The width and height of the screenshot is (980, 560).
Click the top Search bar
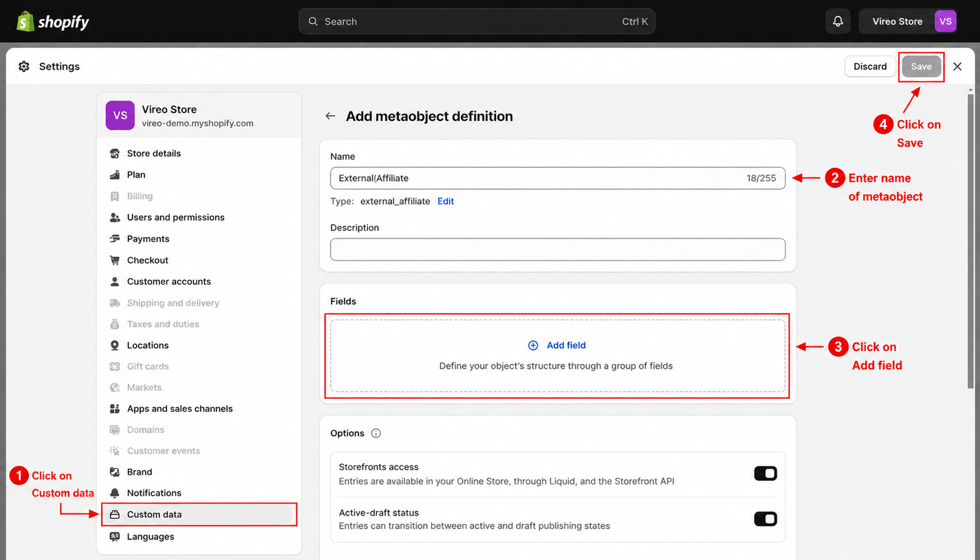[x=477, y=21]
